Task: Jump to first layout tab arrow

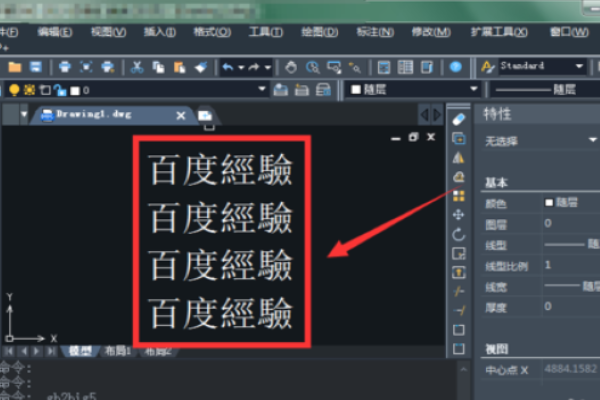Action: point(10,351)
